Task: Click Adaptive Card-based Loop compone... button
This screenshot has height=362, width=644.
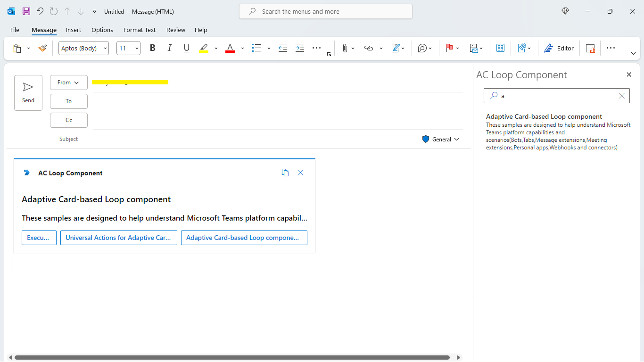Action: (244, 238)
